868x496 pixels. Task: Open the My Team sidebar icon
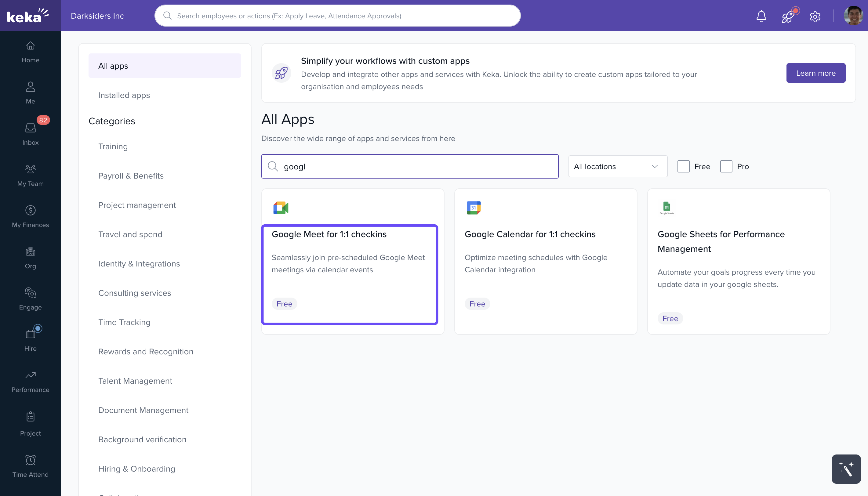point(30,174)
